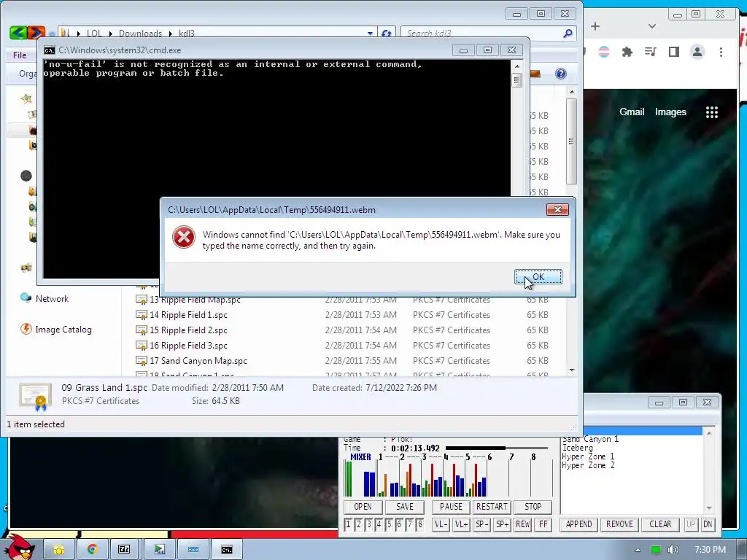The width and height of the screenshot is (747, 560).
Task: Click Explorer's green back arrow
Action: click(18, 32)
